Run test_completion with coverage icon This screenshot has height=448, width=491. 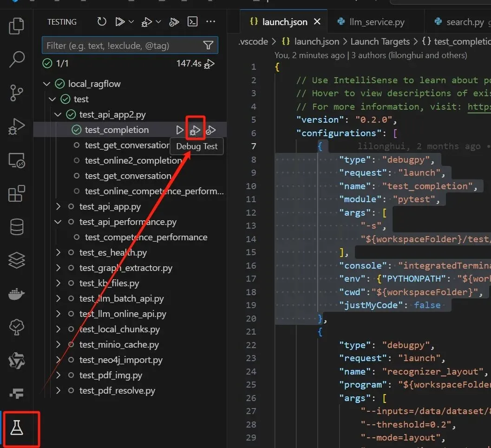211,130
